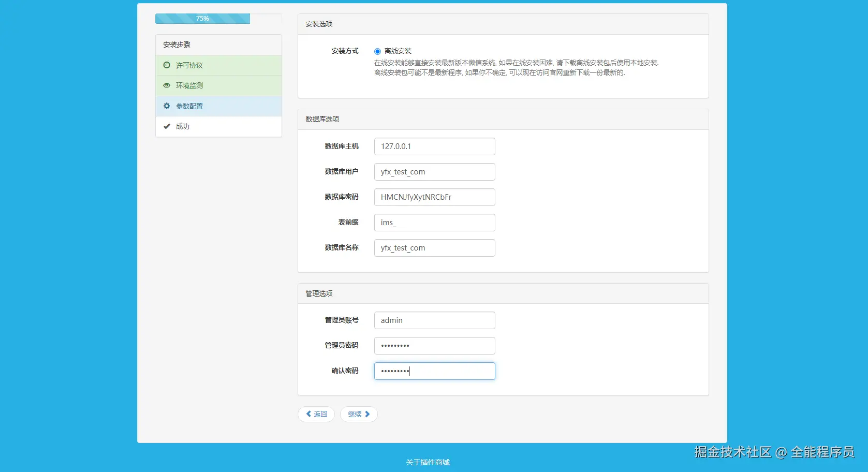Open the 成功 step
This screenshot has width=868, height=472.
click(x=218, y=126)
